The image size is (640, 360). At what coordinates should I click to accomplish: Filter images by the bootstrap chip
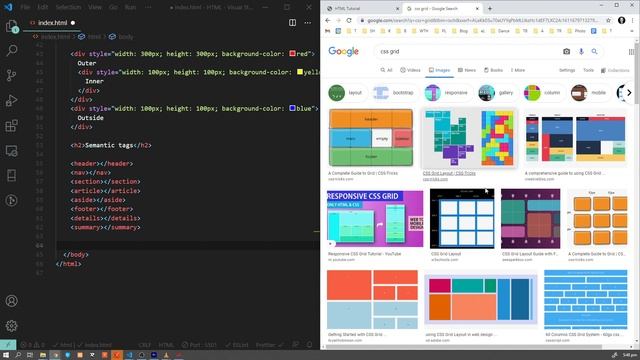[x=394, y=93]
